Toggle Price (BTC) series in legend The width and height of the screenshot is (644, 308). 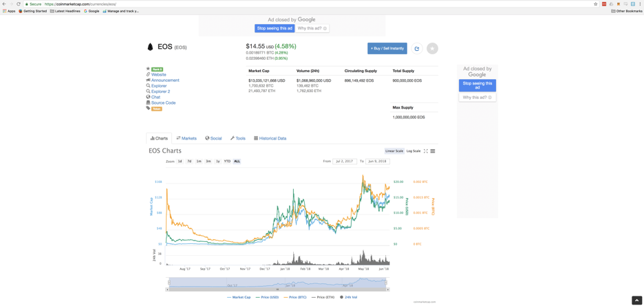point(295,297)
